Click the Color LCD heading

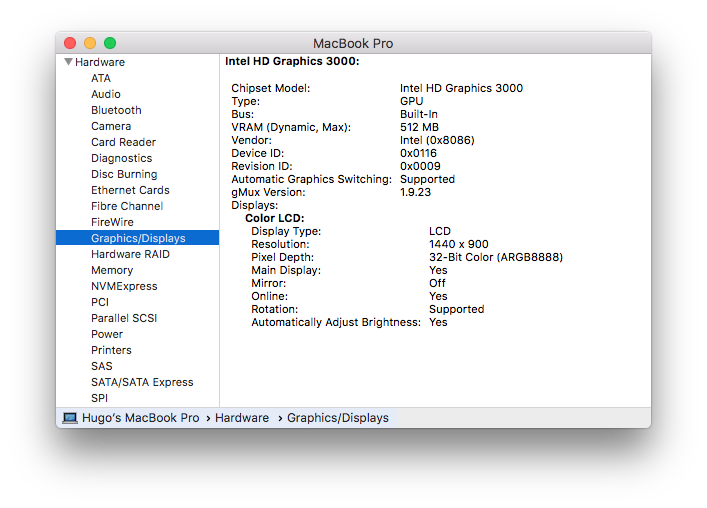tap(275, 218)
